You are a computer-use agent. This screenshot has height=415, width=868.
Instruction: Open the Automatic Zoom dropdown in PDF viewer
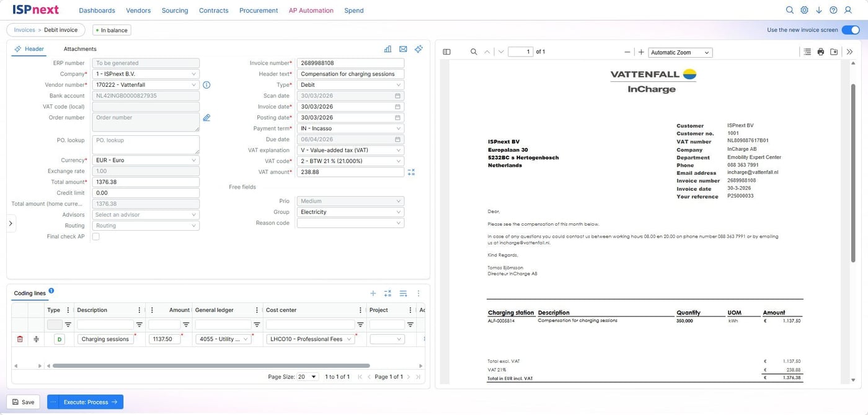(680, 53)
